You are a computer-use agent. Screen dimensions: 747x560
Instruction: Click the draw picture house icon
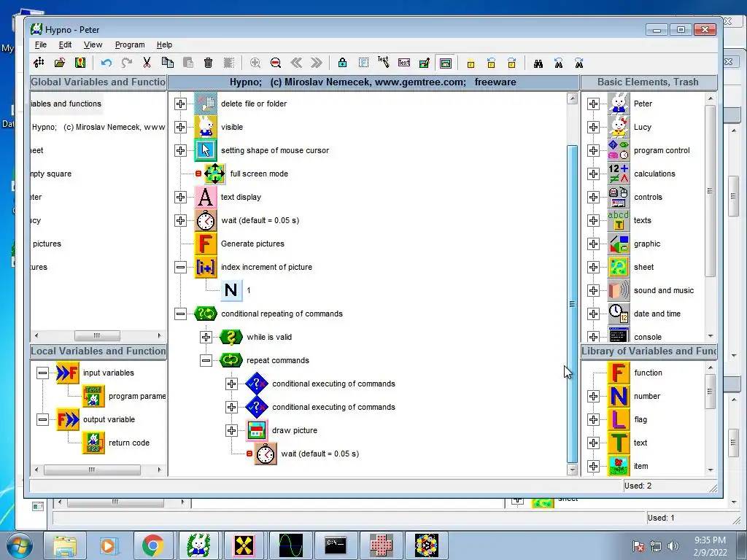click(x=257, y=430)
